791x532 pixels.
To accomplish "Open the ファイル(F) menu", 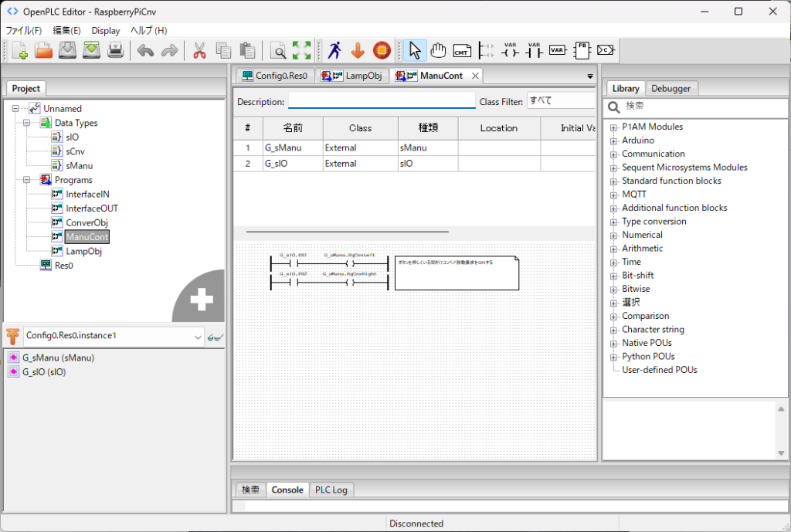I will 24,30.
